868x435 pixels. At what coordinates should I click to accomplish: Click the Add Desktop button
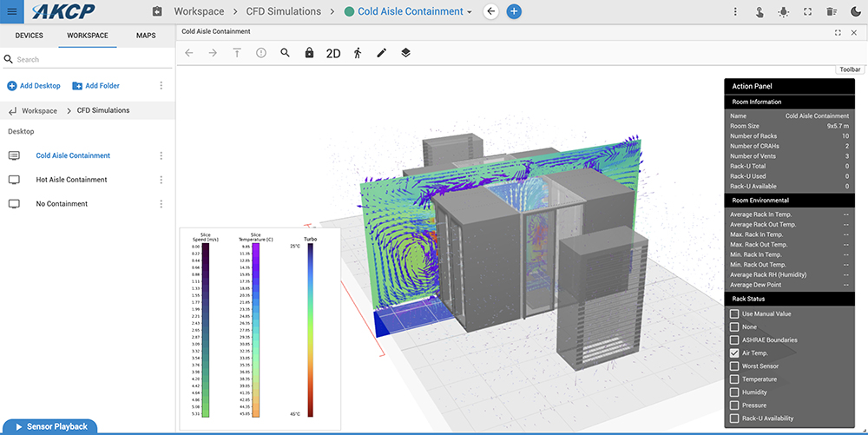(34, 86)
